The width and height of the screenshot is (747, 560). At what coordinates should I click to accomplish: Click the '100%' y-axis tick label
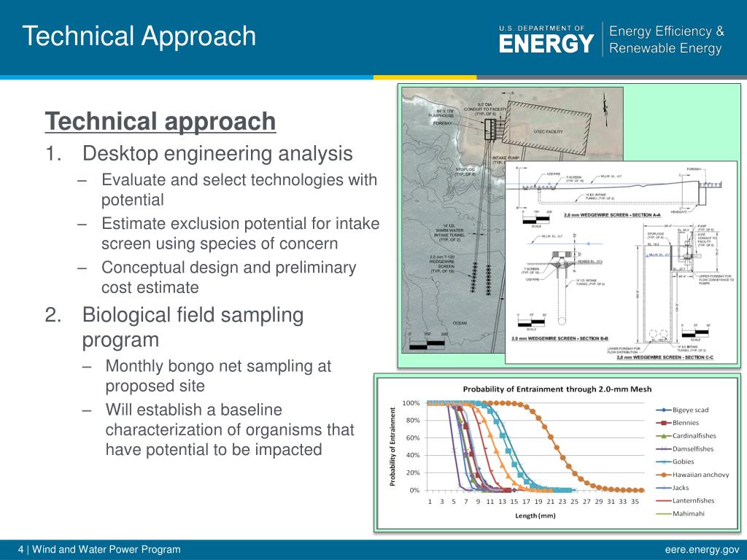coord(411,402)
